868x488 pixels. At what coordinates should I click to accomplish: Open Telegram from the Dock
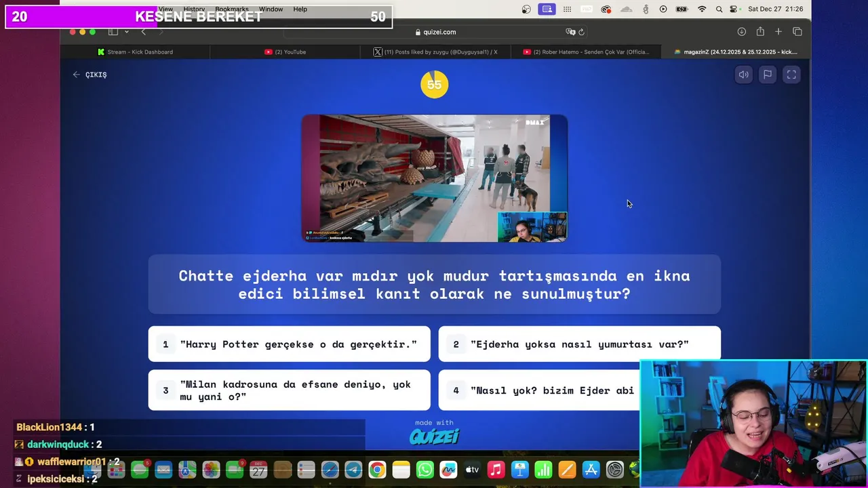point(353,470)
